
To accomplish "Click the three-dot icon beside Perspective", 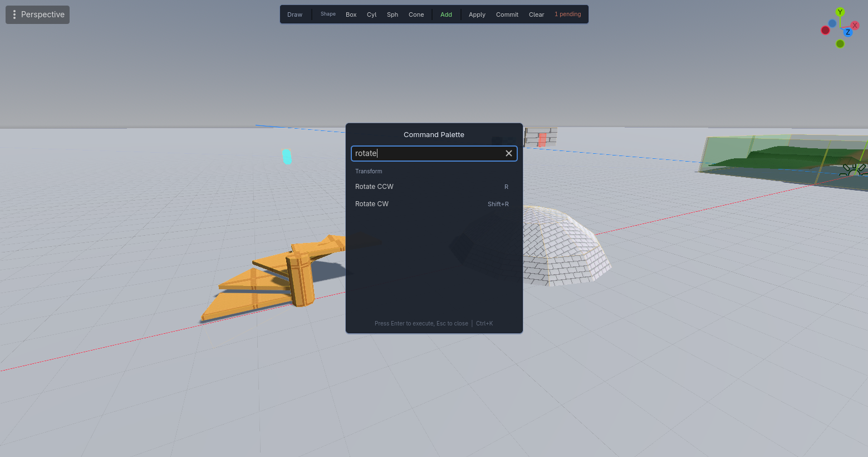I will tap(14, 14).
